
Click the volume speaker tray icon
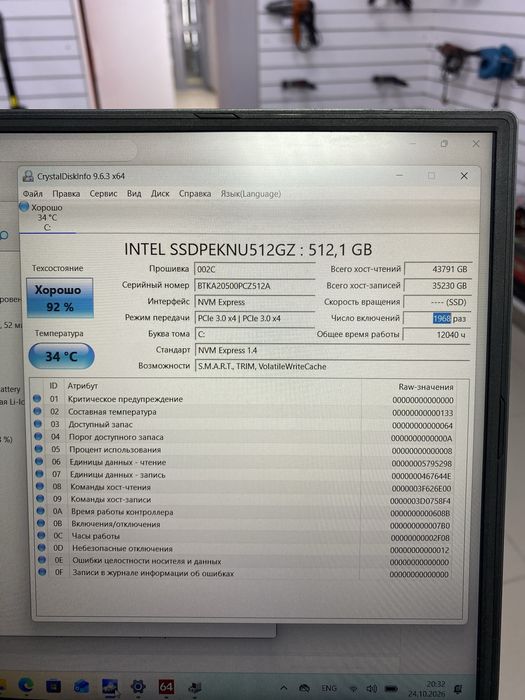point(371,689)
